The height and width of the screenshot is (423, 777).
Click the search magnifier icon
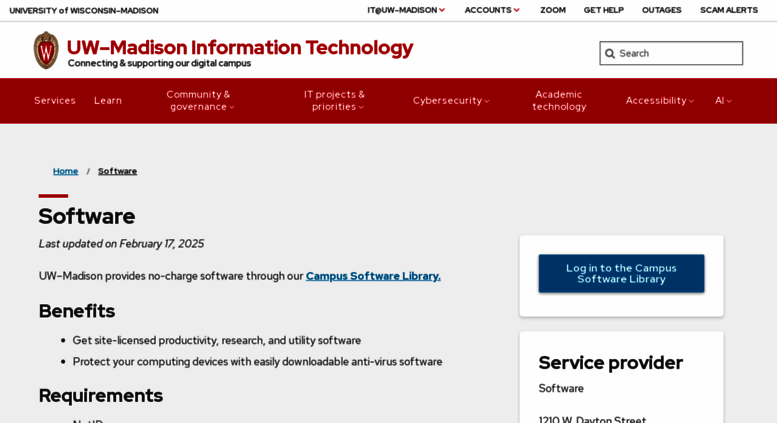[610, 53]
